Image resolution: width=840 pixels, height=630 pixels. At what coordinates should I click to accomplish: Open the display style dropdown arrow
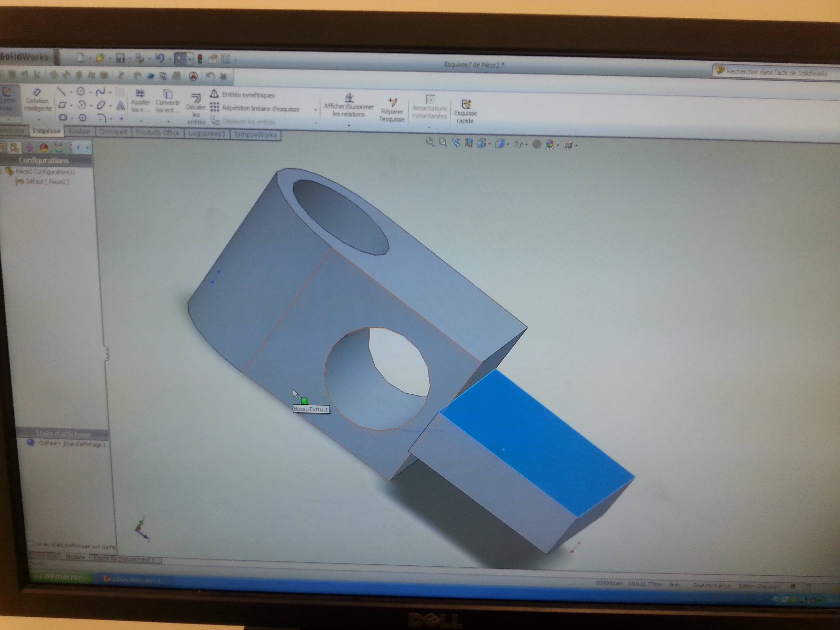[508, 144]
